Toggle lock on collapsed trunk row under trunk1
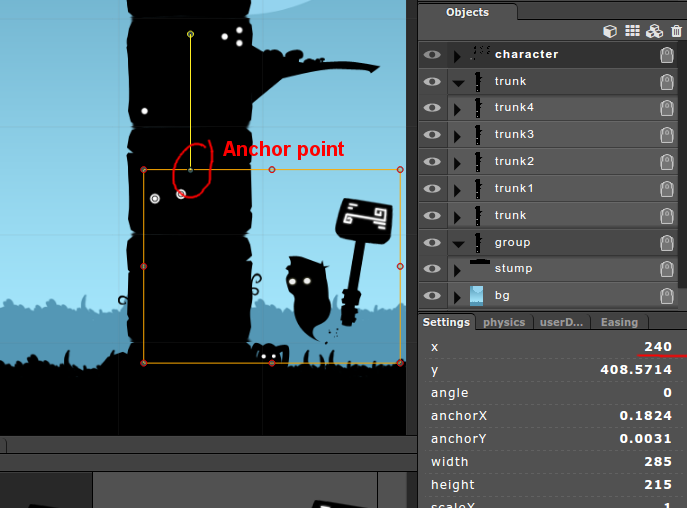 (666, 216)
